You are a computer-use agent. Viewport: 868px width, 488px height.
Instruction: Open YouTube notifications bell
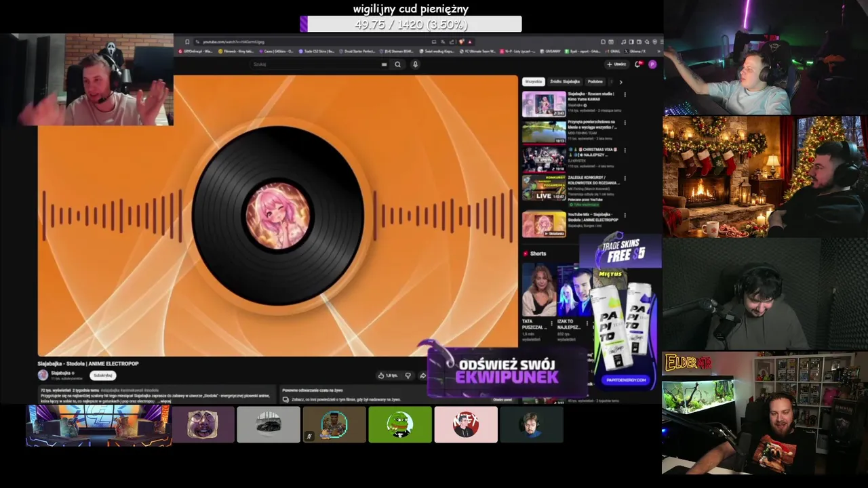click(x=637, y=64)
